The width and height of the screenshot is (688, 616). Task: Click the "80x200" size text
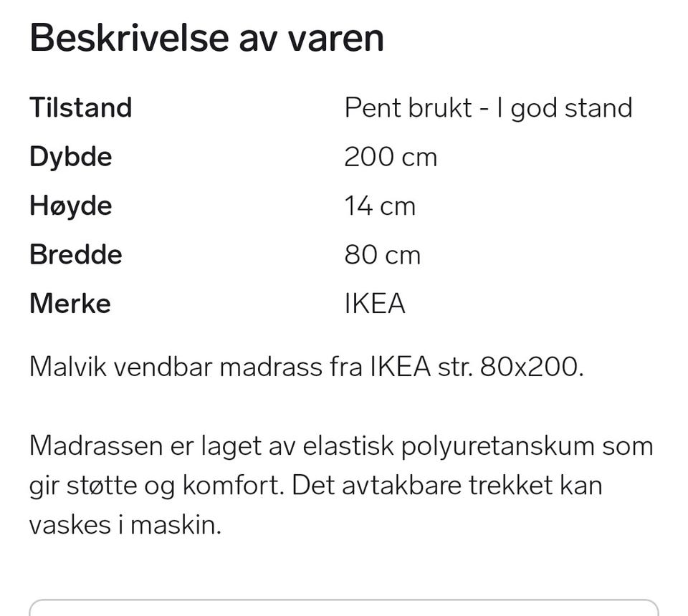pos(531,367)
